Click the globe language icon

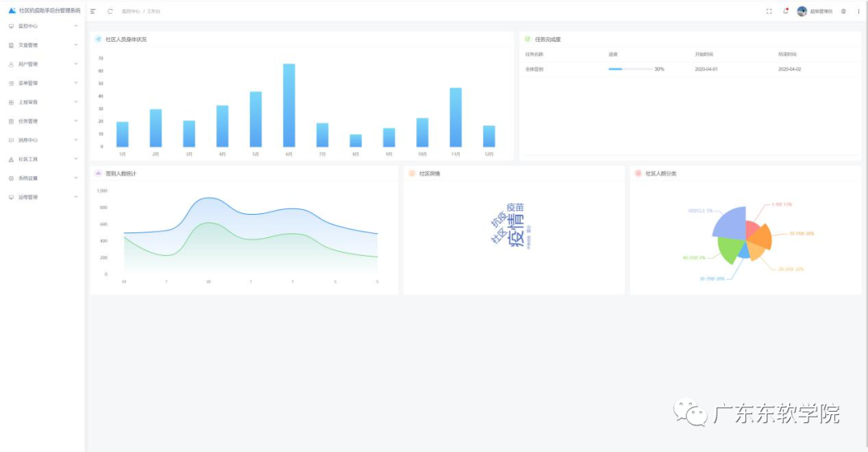click(x=843, y=11)
